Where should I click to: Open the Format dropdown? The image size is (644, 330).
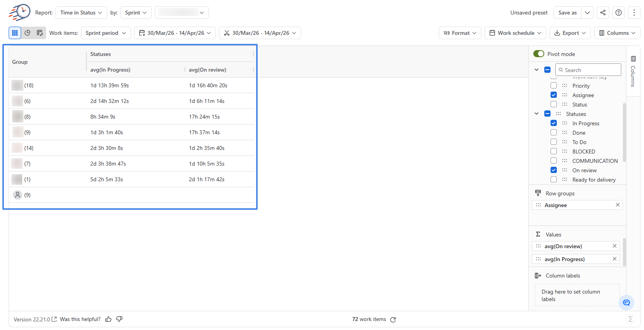coord(460,33)
